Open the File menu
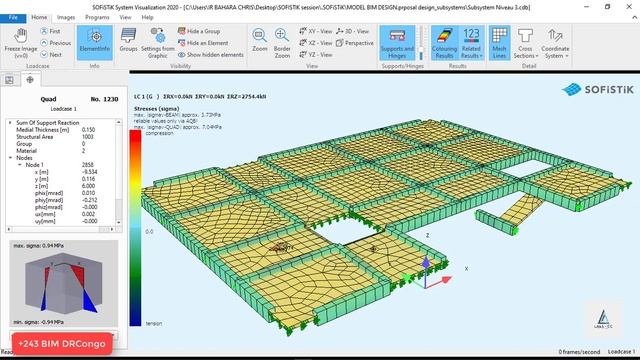This screenshot has width=640, height=360. pyautogui.click(x=13, y=18)
